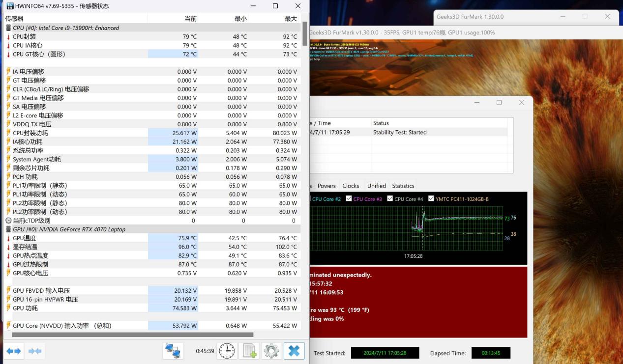Click the lightning icon beside IA 电压偏移

tap(8, 72)
